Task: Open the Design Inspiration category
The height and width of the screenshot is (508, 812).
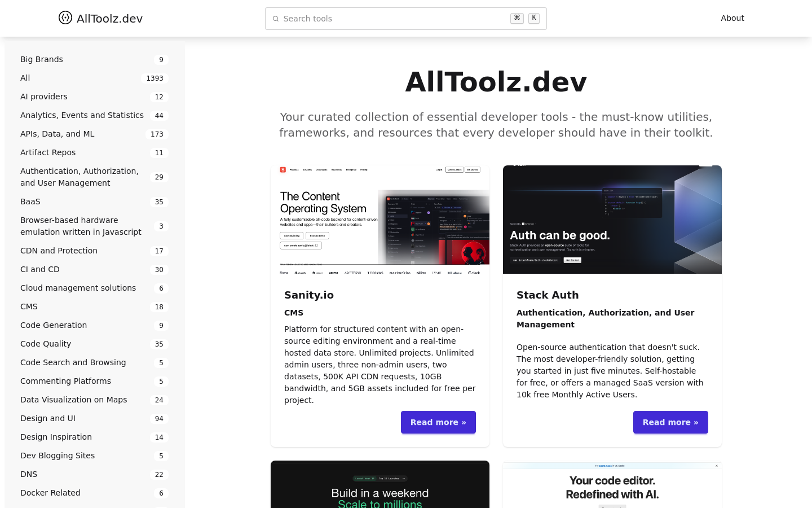Action: 95,437
